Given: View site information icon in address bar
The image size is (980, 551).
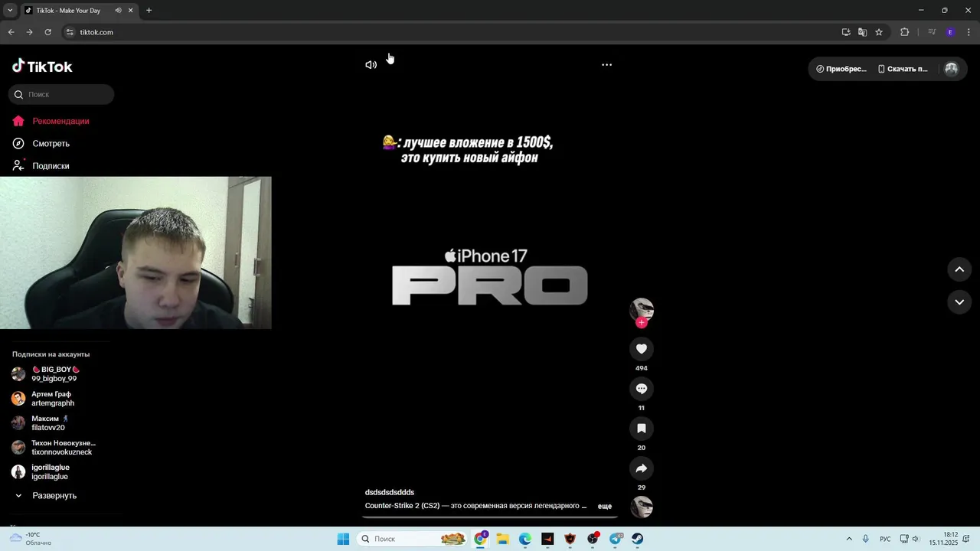Looking at the screenshot, I should [x=70, y=32].
